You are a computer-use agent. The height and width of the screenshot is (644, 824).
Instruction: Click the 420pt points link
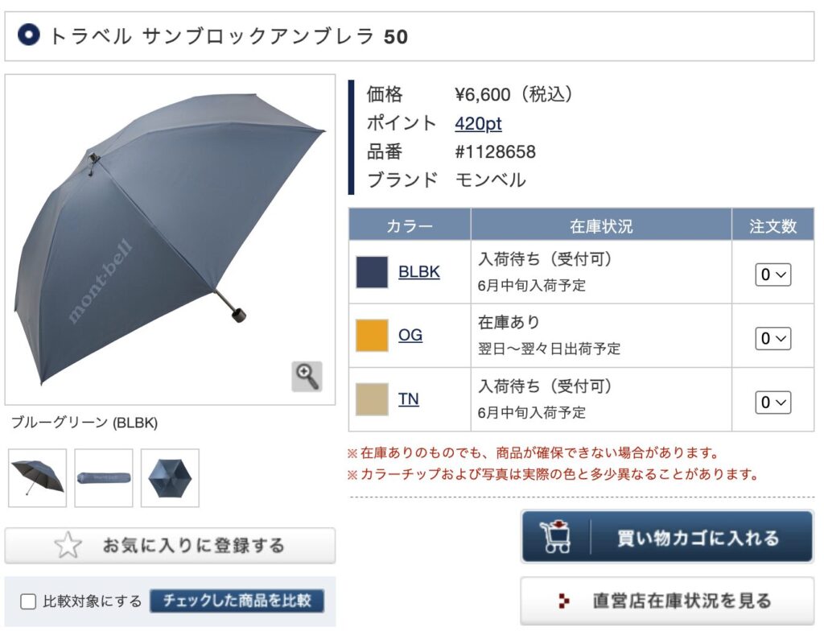pyautogui.click(x=478, y=123)
